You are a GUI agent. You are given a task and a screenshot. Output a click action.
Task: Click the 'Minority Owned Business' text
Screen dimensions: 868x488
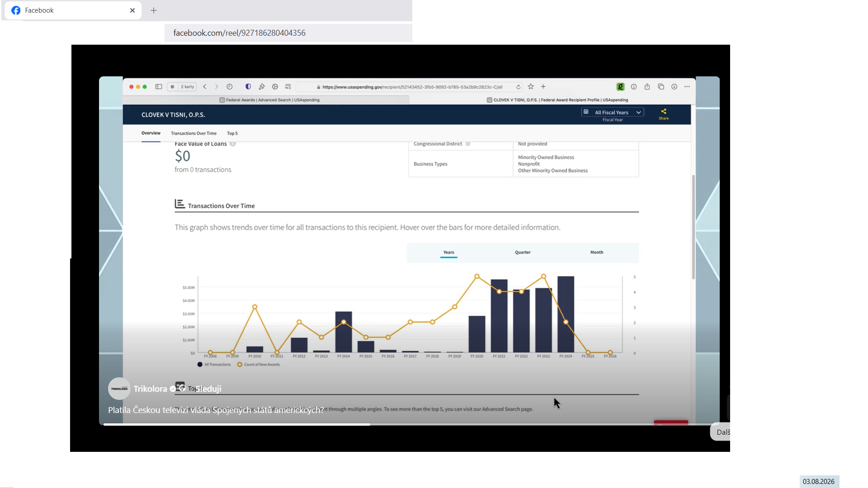point(546,157)
